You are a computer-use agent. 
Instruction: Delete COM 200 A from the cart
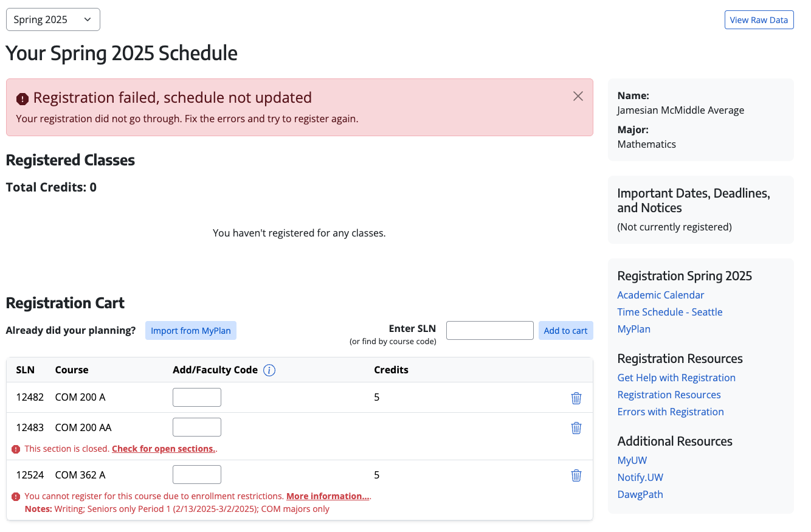tap(576, 398)
